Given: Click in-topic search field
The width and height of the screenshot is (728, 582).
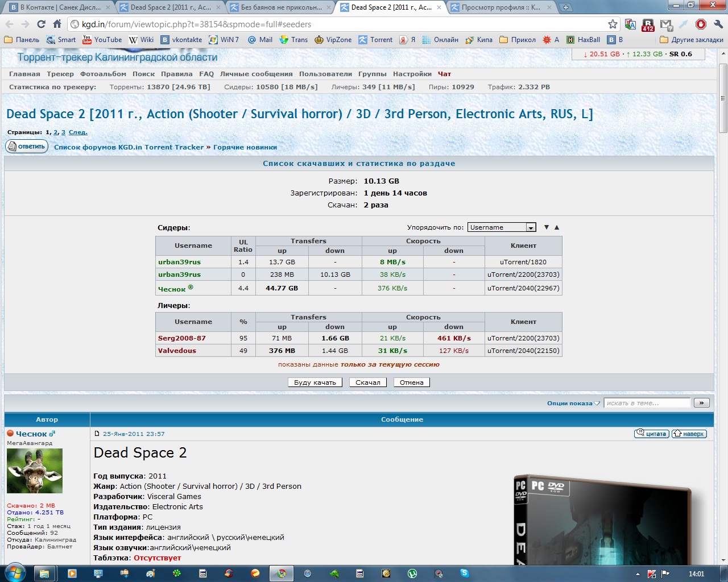Looking at the screenshot, I should 647,403.
